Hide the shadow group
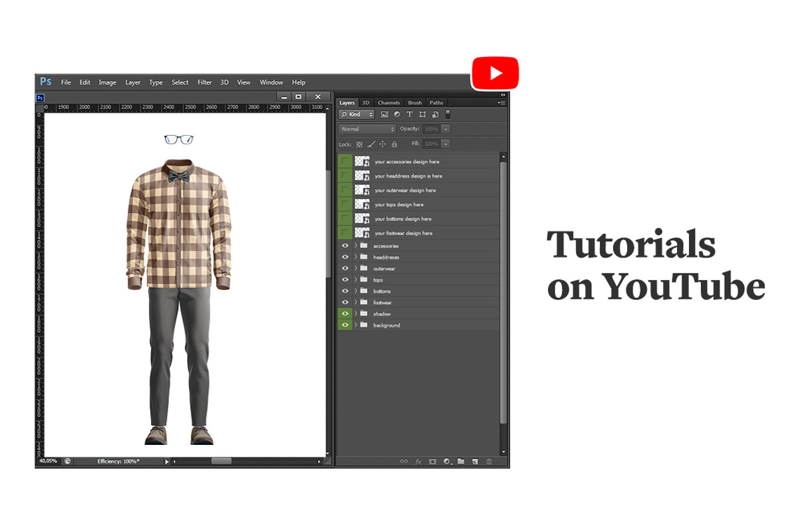 point(345,313)
